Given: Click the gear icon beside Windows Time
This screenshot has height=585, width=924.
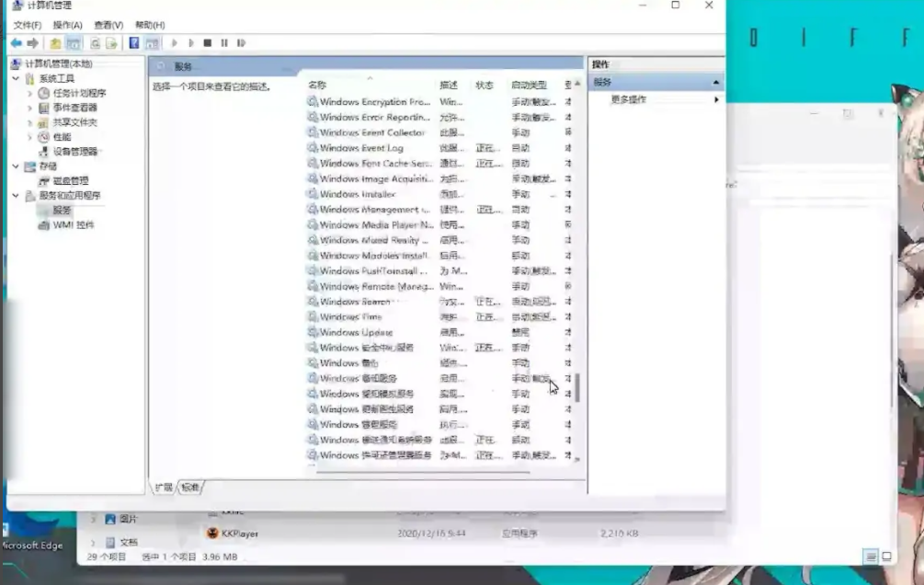Looking at the screenshot, I should pyautogui.click(x=313, y=316).
